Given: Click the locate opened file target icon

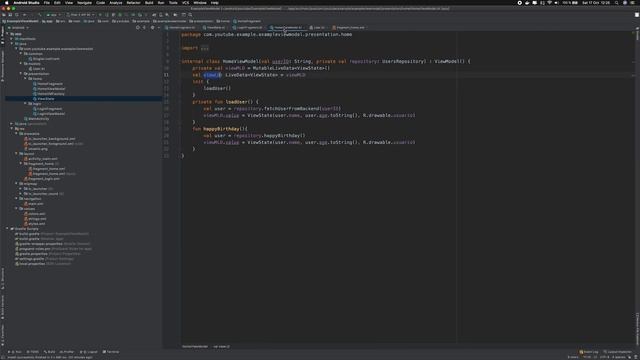Looking at the screenshot, I should pyautogui.click(x=138, y=28).
